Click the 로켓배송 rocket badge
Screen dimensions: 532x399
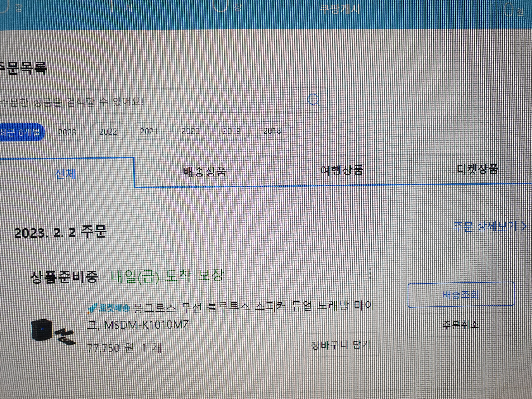click(108, 308)
